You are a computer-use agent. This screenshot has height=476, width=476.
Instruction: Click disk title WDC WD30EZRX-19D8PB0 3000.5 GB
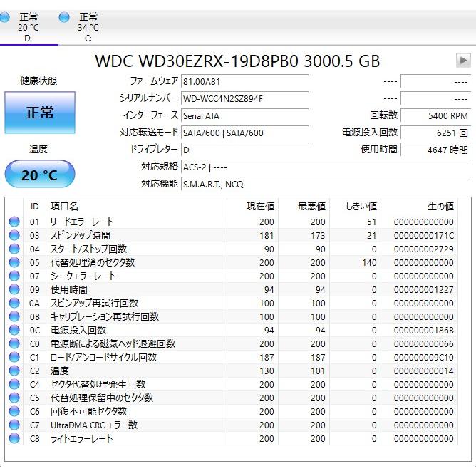point(237,61)
